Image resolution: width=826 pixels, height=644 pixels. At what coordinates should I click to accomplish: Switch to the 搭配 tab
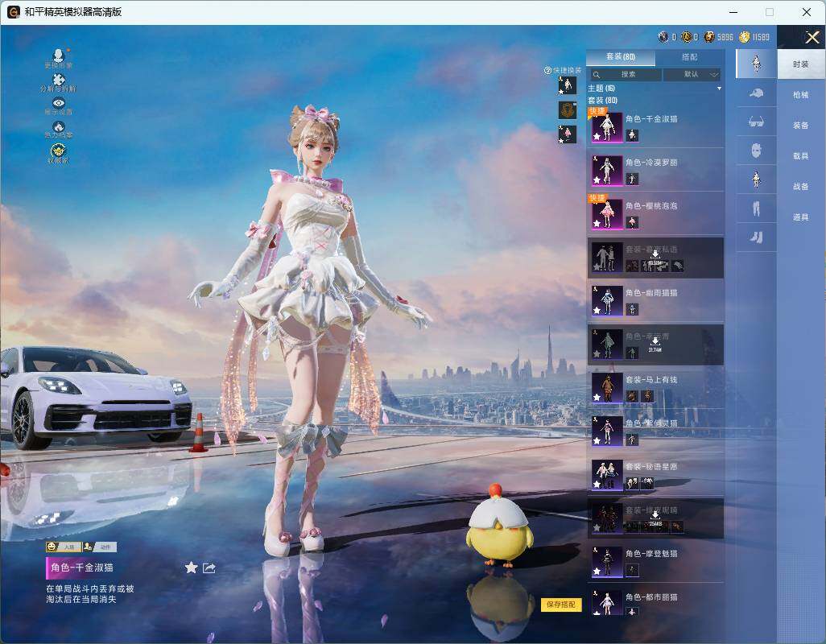(x=690, y=57)
